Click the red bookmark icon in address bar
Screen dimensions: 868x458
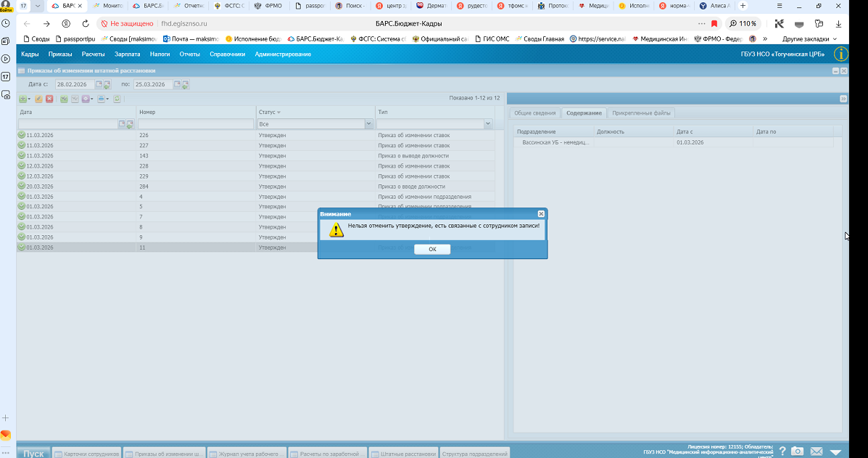point(714,24)
